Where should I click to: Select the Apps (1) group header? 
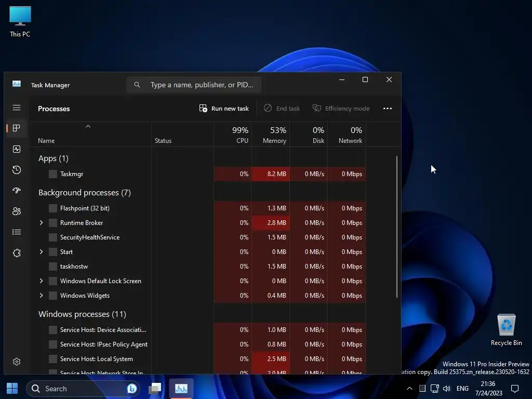tap(54, 158)
